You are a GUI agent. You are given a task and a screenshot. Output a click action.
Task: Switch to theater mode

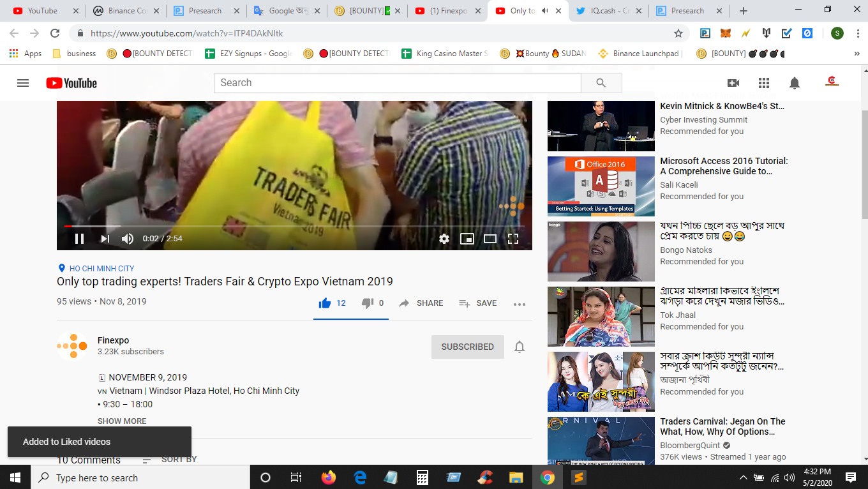(x=490, y=239)
